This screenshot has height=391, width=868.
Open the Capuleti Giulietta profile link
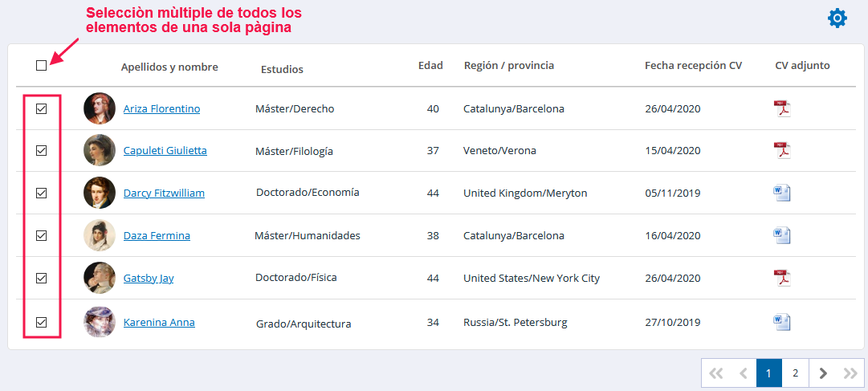pyautogui.click(x=165, y=150)
